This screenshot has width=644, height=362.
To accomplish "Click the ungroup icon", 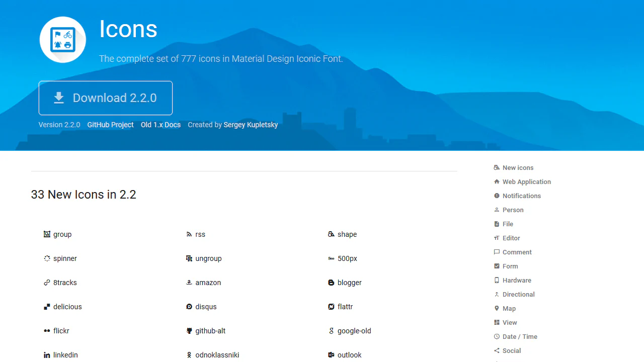I will 189,258.
